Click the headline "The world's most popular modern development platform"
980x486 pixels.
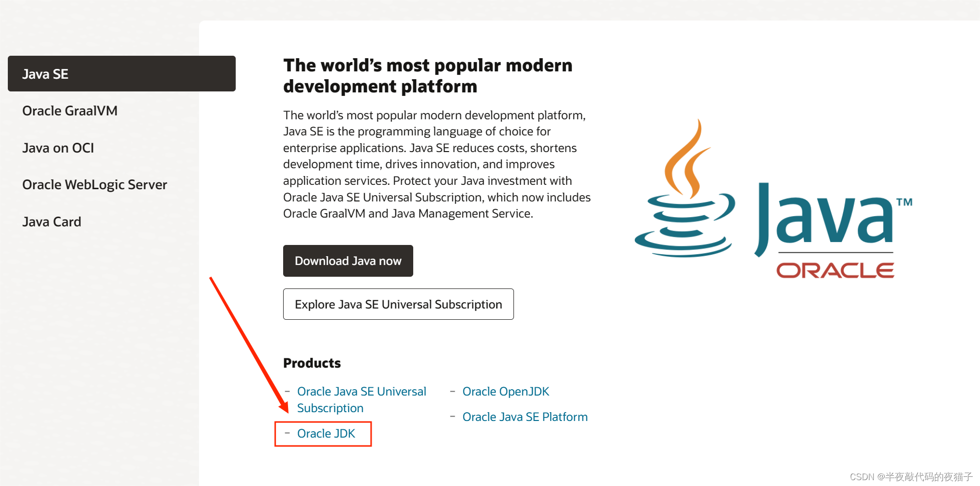tap(428, 76)
